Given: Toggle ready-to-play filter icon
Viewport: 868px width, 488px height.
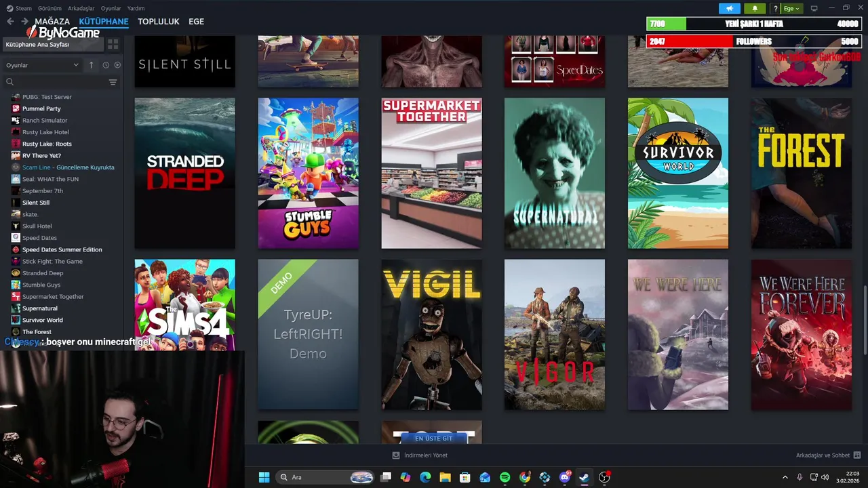Looking at the screenshot, I should pyautogui.click(x=117, y=65).
